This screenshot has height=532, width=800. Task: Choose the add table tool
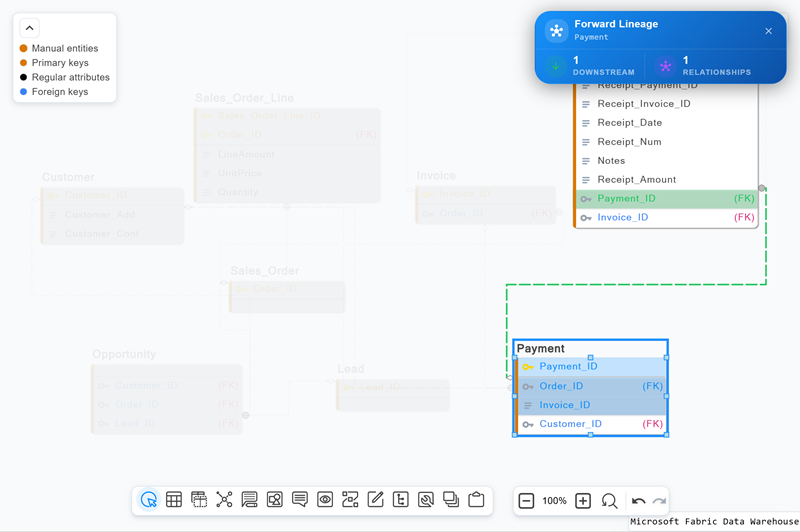coord(174,500)
